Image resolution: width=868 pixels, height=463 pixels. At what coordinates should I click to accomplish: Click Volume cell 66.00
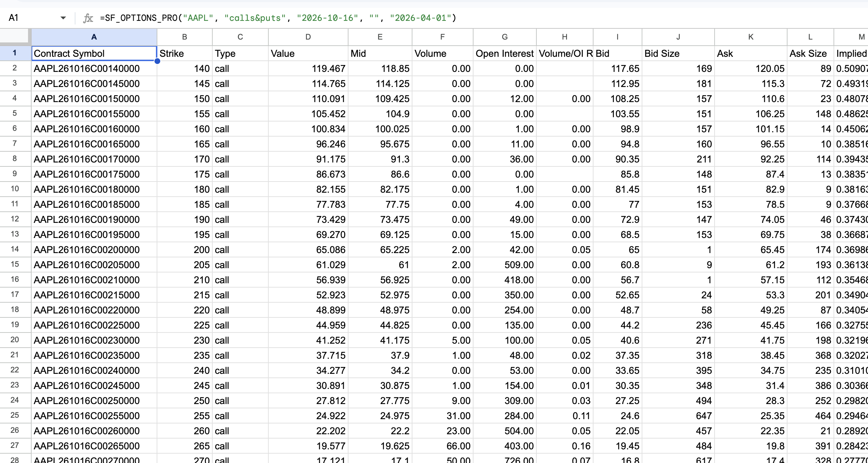(443, 446)
